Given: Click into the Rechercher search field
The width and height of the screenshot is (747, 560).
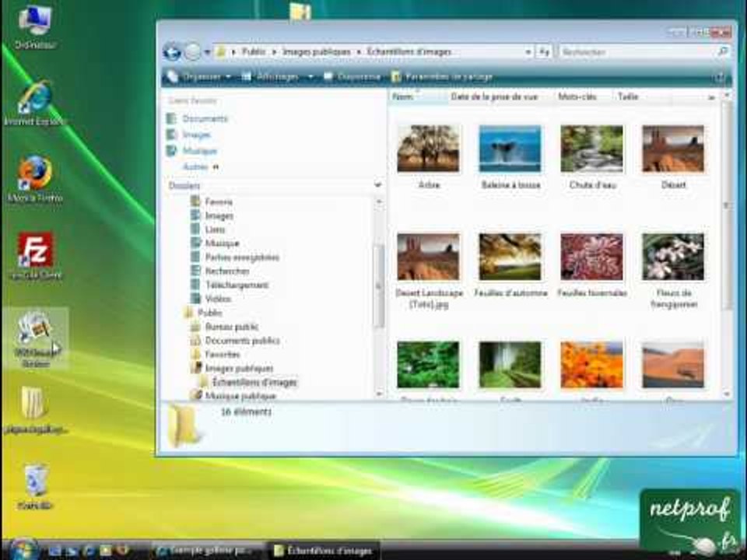Looking at the screenshot, I should (x=637, y=52).
